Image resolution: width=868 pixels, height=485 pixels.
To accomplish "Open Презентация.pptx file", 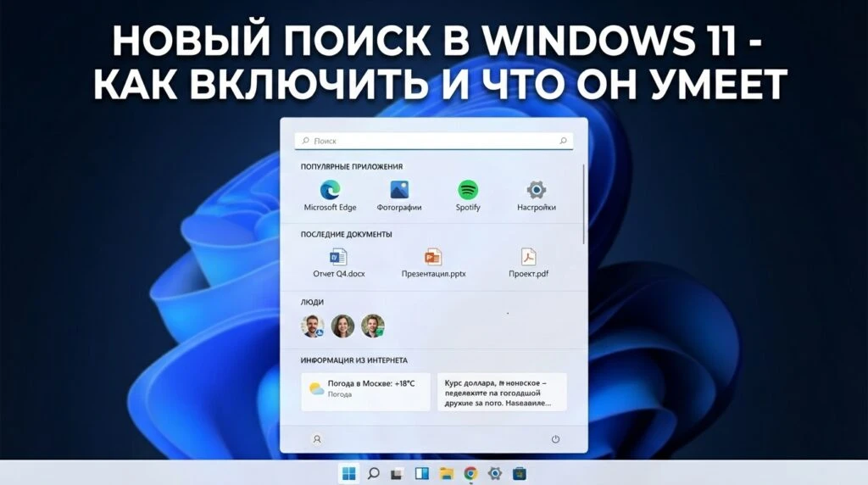I will click(x=433, y=263).
